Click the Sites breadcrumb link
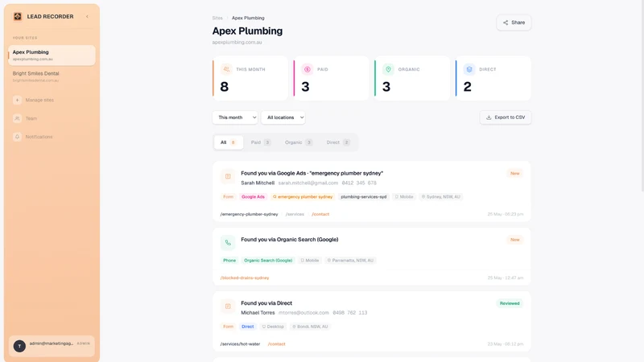 click(x=217, y=18)
